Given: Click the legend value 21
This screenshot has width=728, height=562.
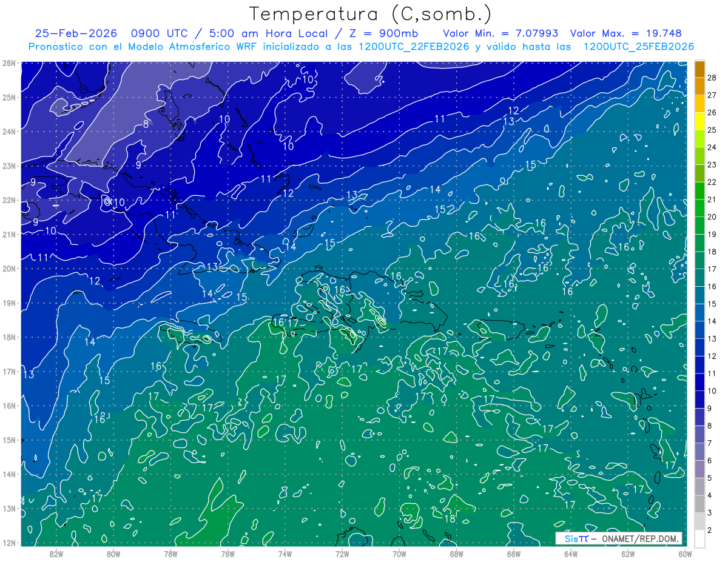Looking at the screenshot, I should click(x=712, y=199).
